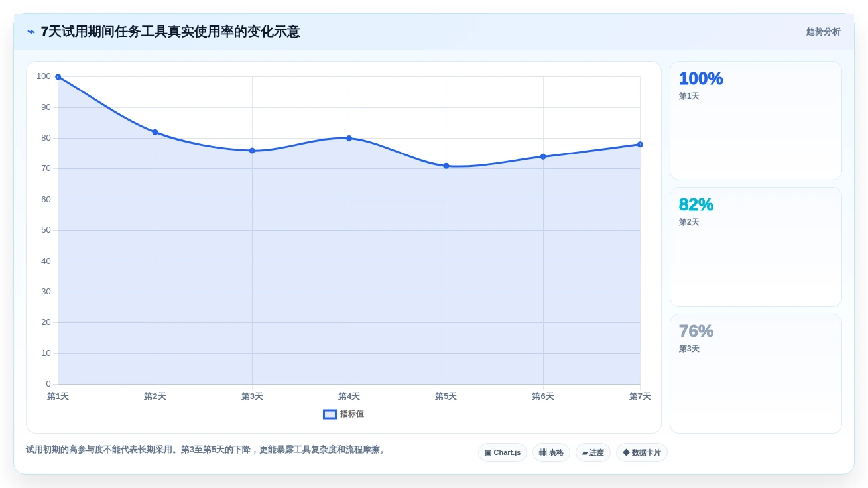Open the 100% 第1天 stat card
The image size is (868, 488).
coord(756,121)
